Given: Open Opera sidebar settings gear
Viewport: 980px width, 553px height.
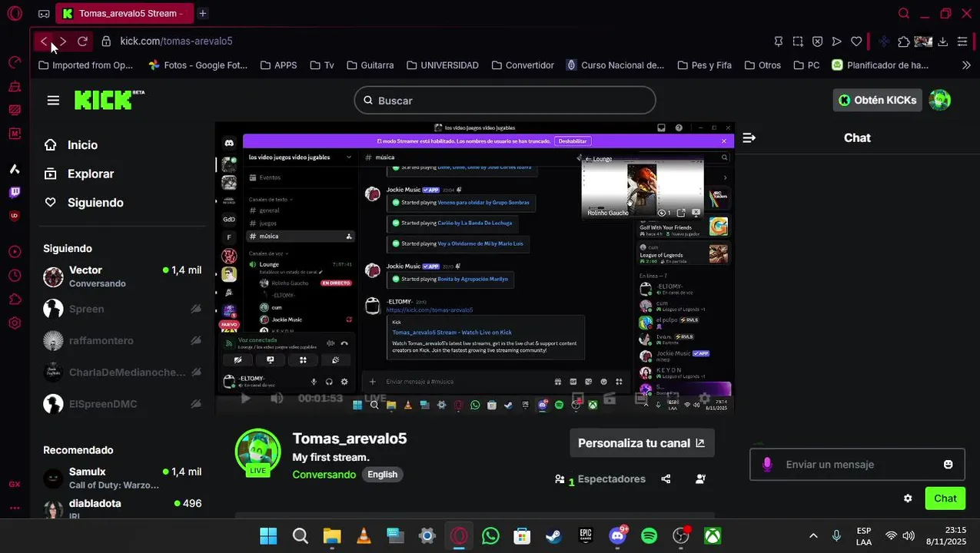Looking at the screenshot, I should 15,323.
